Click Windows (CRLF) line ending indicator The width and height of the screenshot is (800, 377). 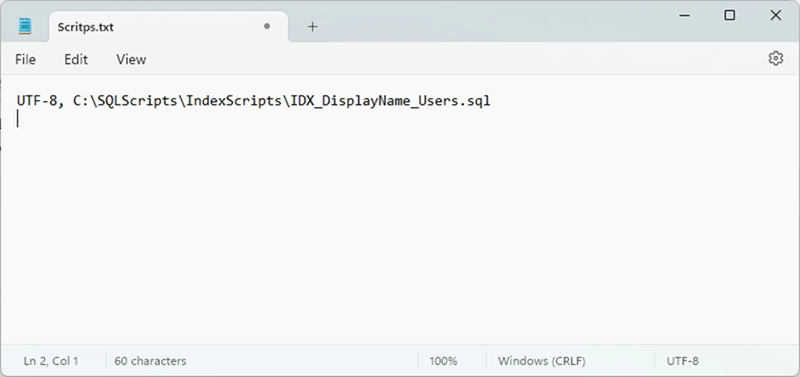[x=542, y=361]
